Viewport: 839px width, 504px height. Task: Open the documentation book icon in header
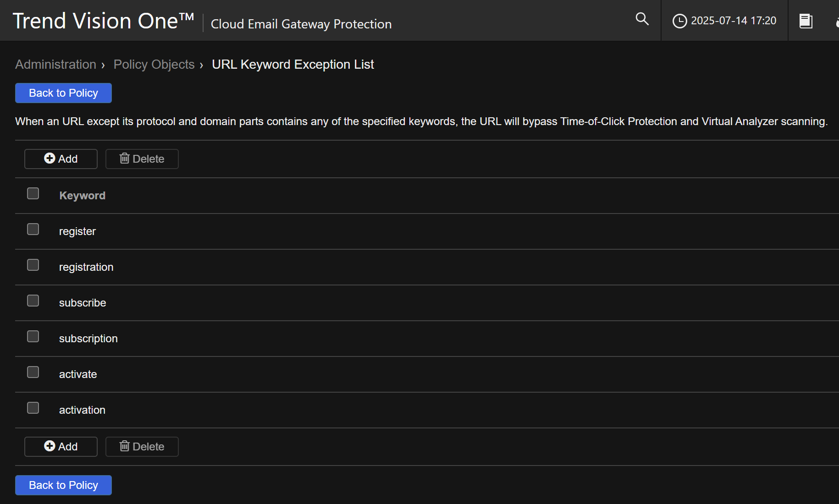pos(806,21)
